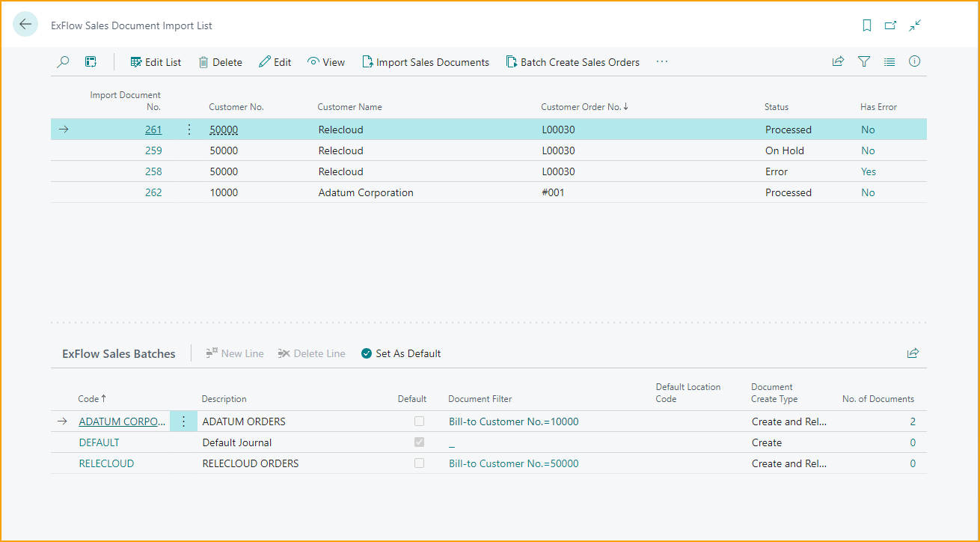The image size is (980, 542).
Task: Select the Edit List action
Action: [156, 61]
